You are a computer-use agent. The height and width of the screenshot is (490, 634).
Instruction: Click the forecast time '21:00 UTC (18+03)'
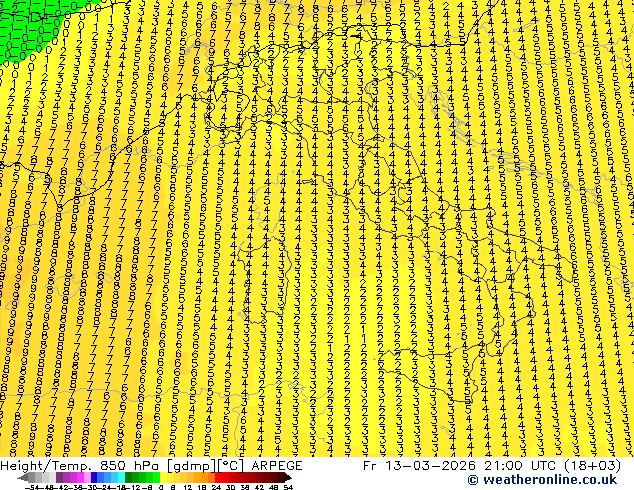[552, 466]
